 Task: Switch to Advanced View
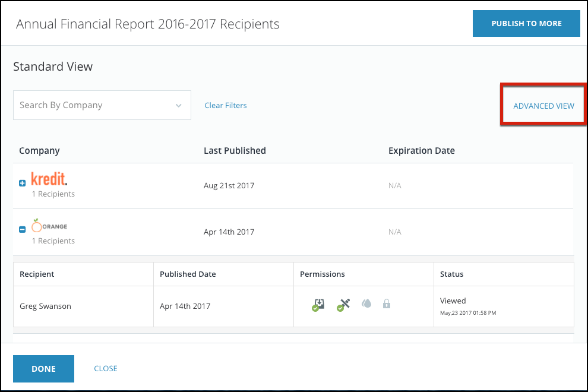click(x=543, y=106)
